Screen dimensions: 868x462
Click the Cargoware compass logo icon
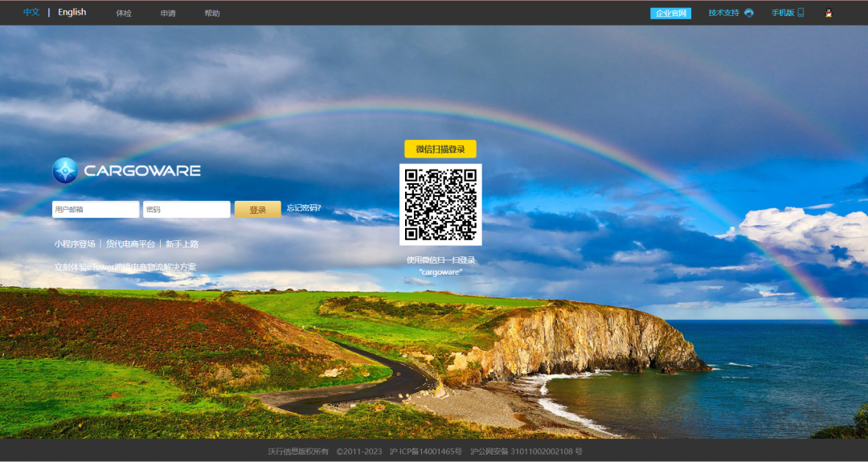click(x=65, y=170)
